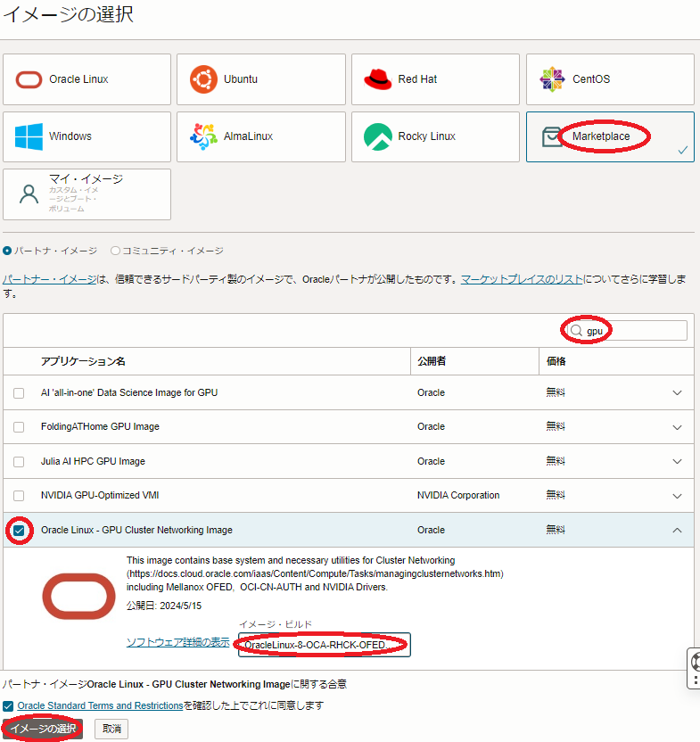Expand the Julia AI HPC GPU Image row

click(x=677, y=462)
